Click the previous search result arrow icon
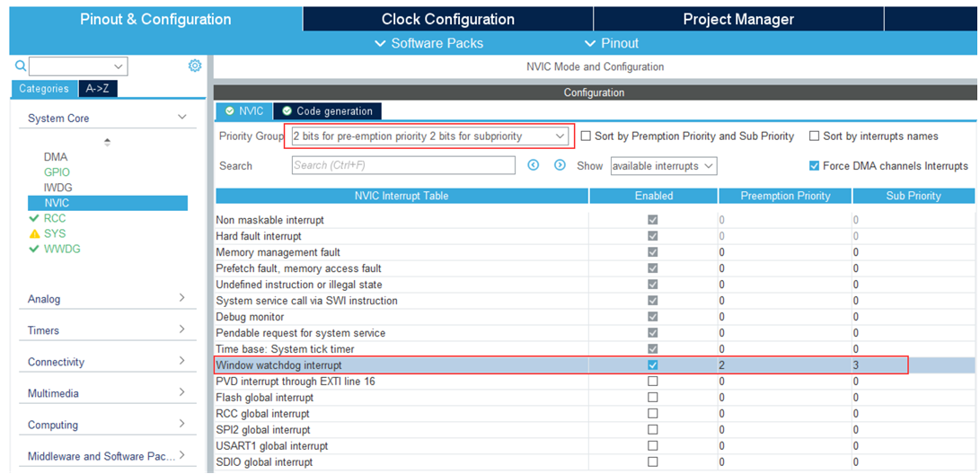 pyautogui.click(x=534, y=165)
